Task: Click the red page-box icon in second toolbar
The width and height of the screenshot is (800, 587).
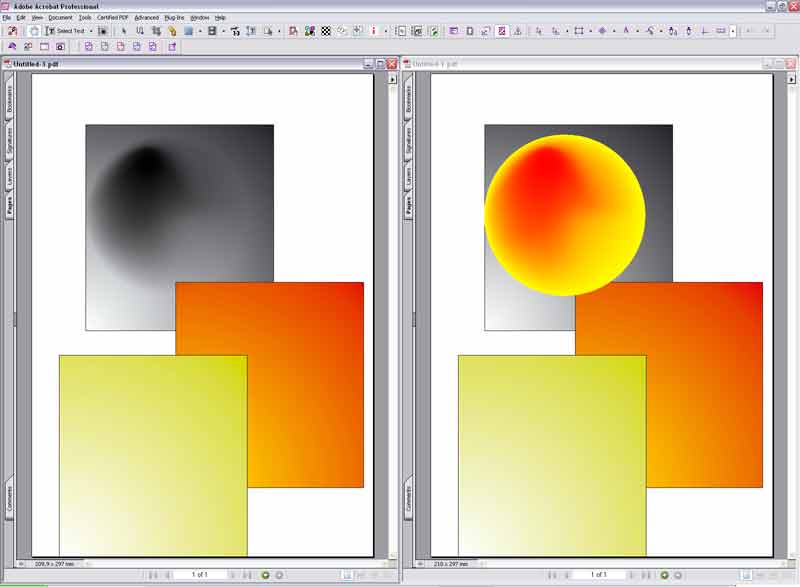Action: (x=120, y=46)
